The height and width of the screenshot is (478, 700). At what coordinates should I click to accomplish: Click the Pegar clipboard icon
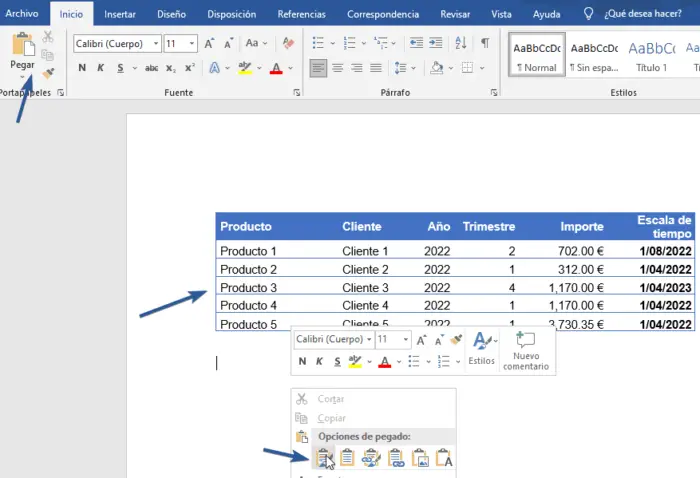point(23,45)
